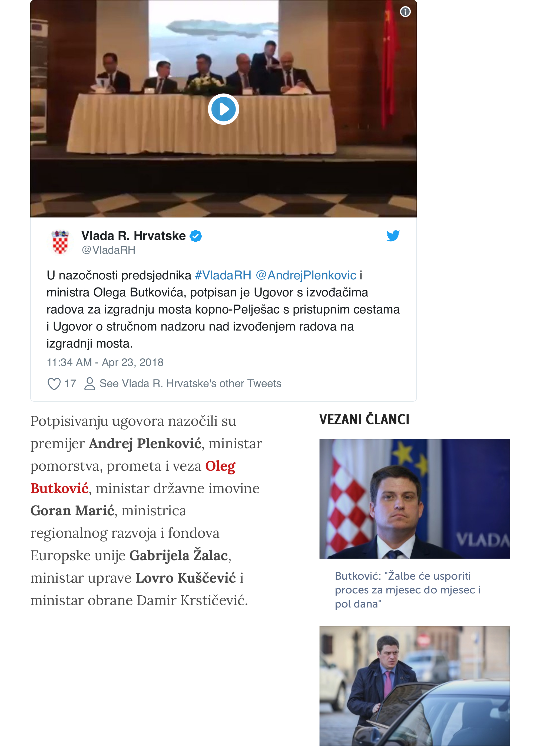Open related article thumbnail with Croatian flag
The image size is (540, 756).
tap(414, 499)
